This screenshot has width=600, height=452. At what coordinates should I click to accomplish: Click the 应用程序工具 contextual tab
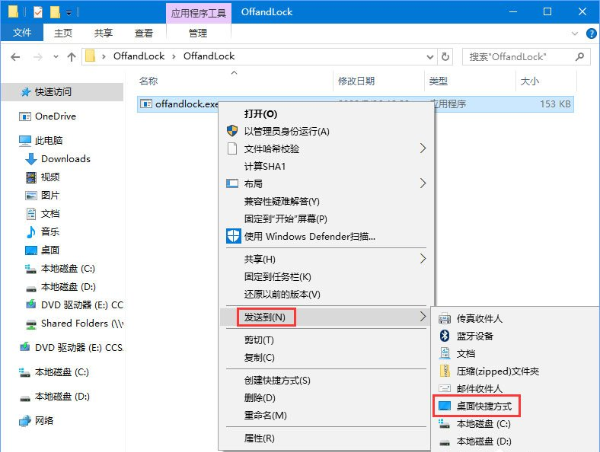(198, 13)
